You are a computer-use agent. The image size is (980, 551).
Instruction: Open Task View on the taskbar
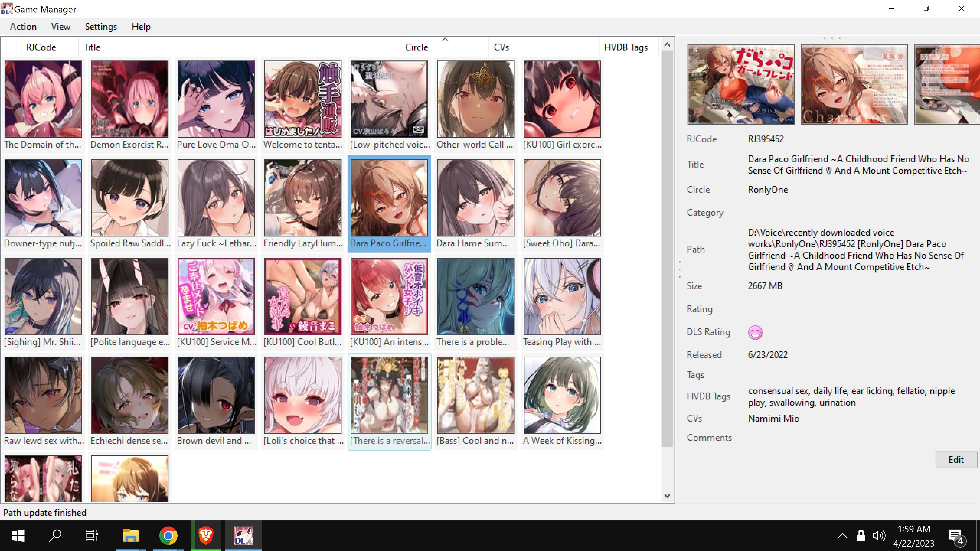pyautogui.click(x=92, y=536)
